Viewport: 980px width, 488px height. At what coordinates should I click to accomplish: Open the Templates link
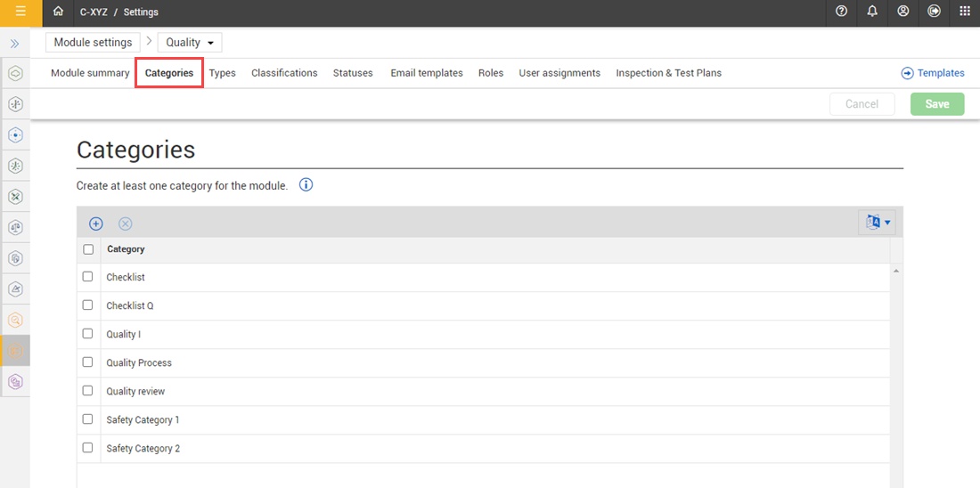click(x=933, y=73)
